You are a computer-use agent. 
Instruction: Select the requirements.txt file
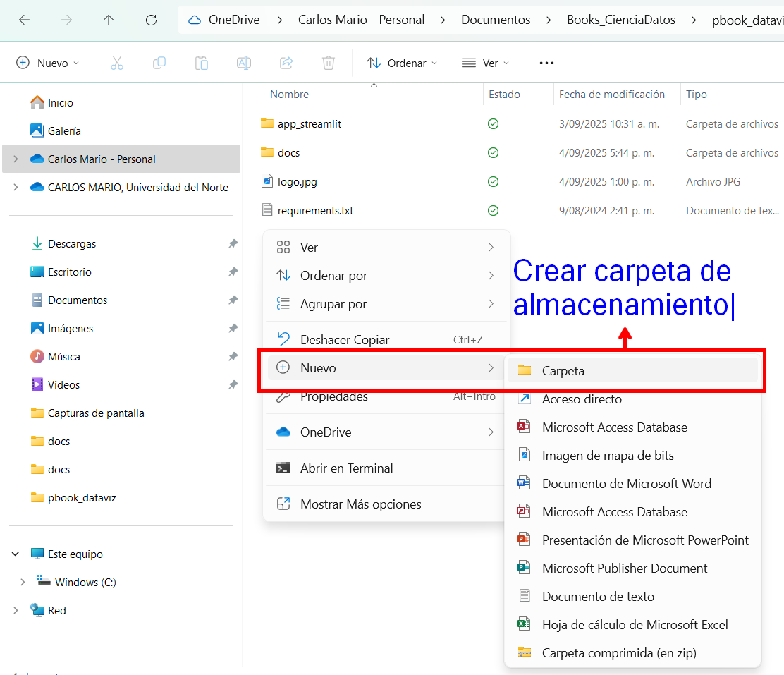pyautogui.click(x=315, y=211)
